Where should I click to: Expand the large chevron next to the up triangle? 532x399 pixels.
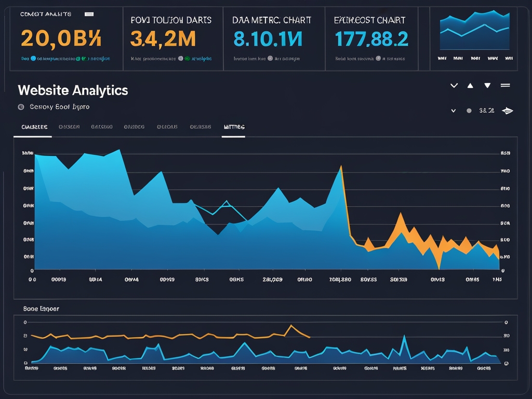coord(454,86)
